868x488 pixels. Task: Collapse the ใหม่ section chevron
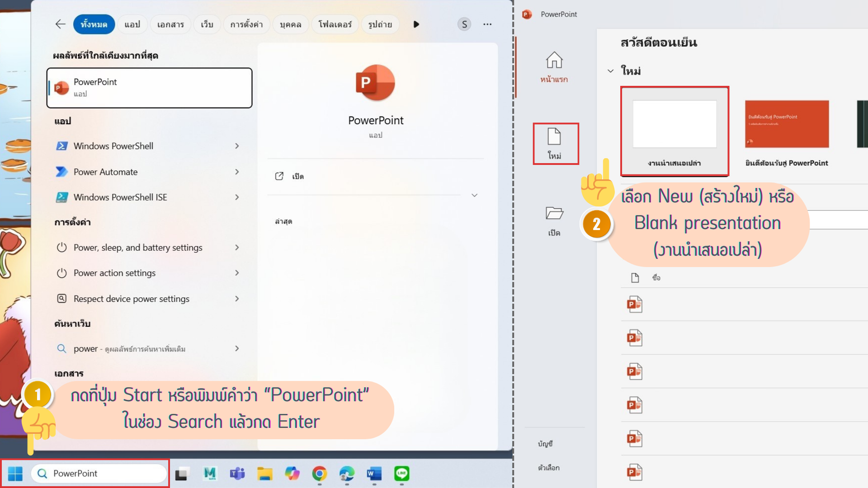click(x=611, y=71)
